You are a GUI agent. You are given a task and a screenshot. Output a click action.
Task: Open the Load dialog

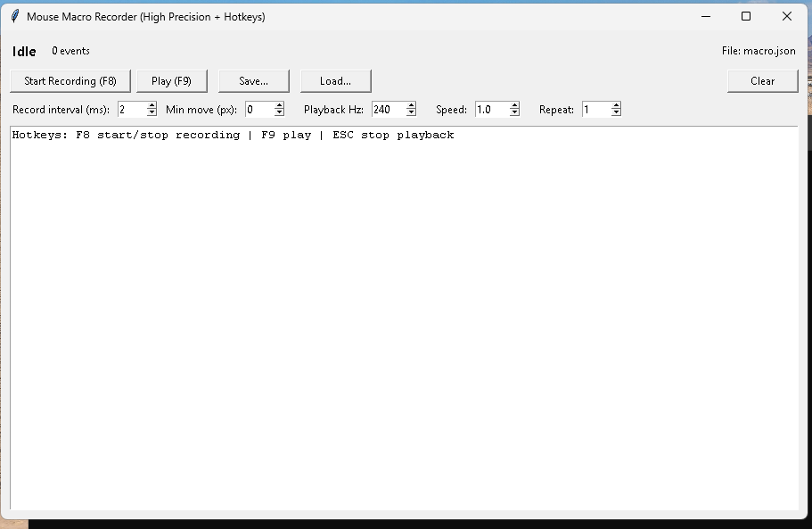[x=335, y=80]
